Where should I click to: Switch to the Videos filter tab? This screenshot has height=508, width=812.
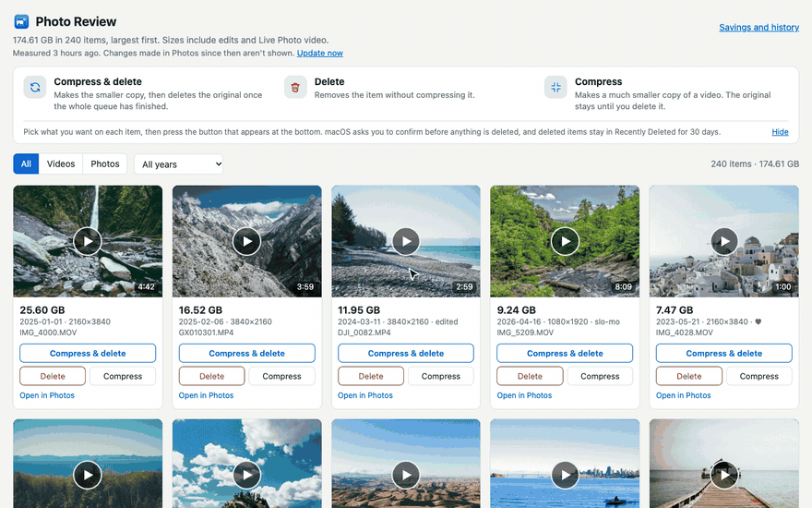(61, 164)
